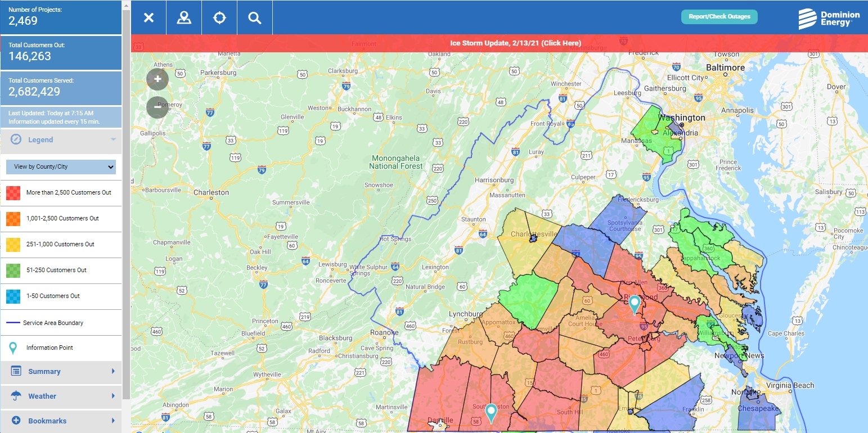Expand the Weather section arrow

click(113, 396)
